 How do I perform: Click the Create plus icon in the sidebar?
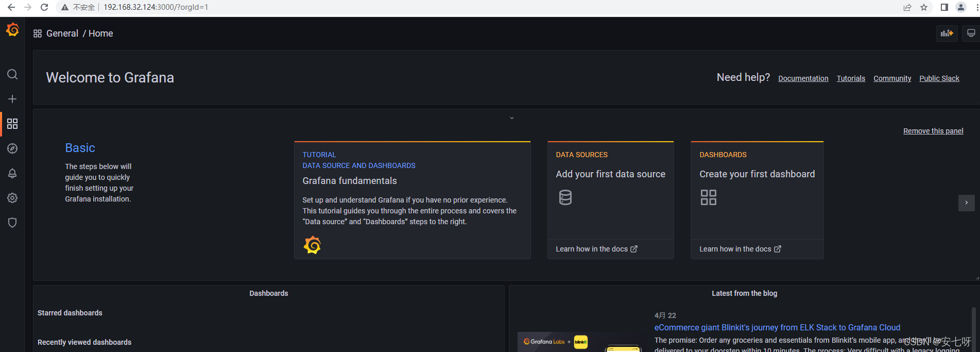tap(12, 99)
